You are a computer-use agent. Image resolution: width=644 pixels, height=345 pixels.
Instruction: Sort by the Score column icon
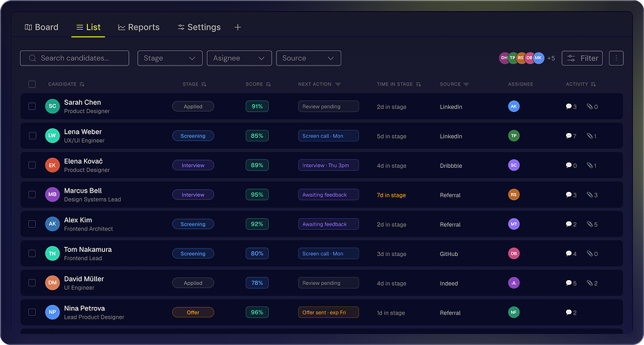268,84
